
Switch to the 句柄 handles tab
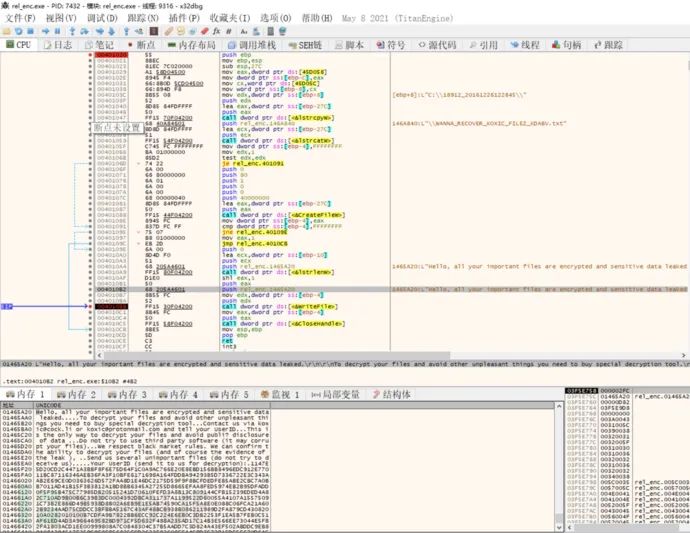566,45
